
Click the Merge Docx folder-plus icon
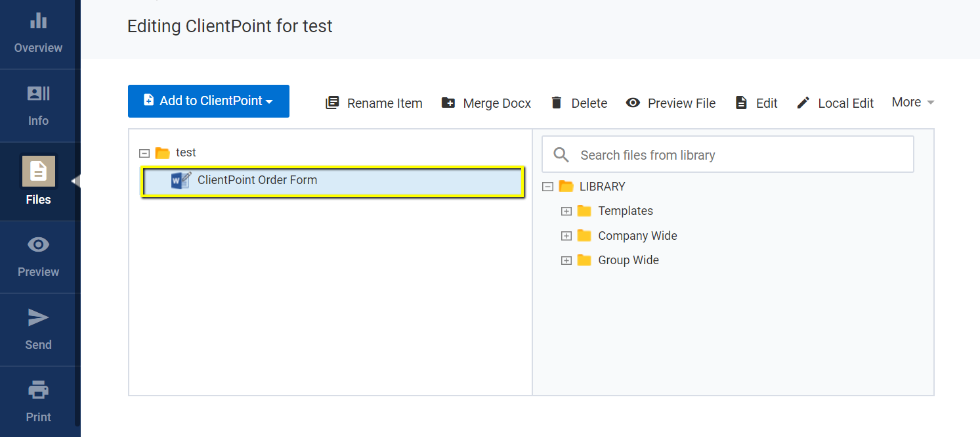coord(448,103)
